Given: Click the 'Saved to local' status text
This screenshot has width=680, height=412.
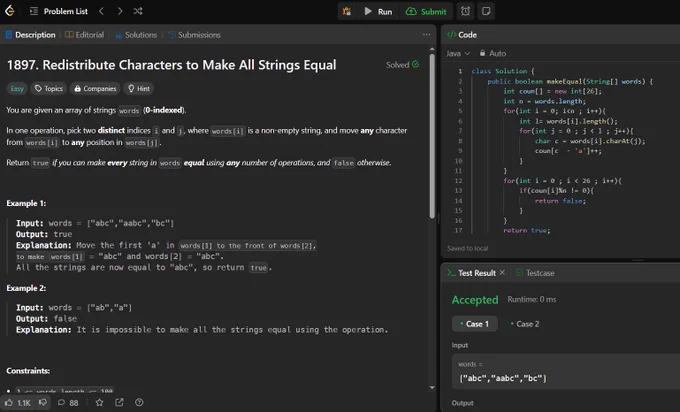Looking at the screenshot, I should tap(468, 249).
